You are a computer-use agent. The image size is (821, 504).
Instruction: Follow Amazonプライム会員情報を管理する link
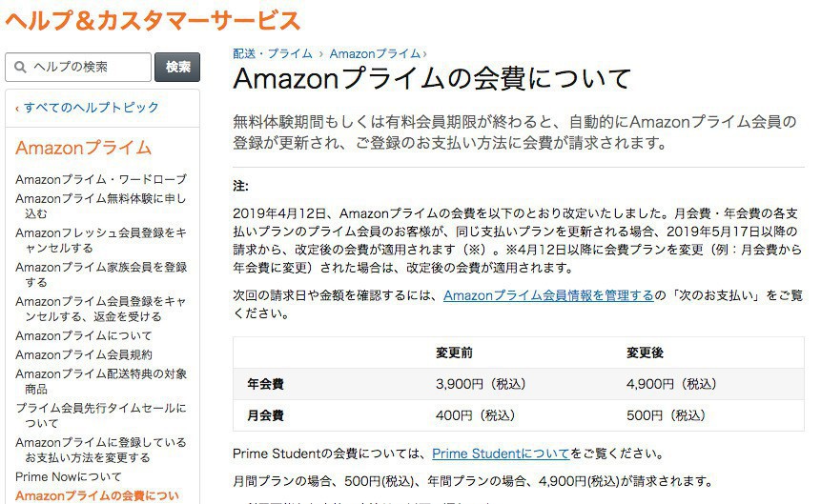[548, 295]
